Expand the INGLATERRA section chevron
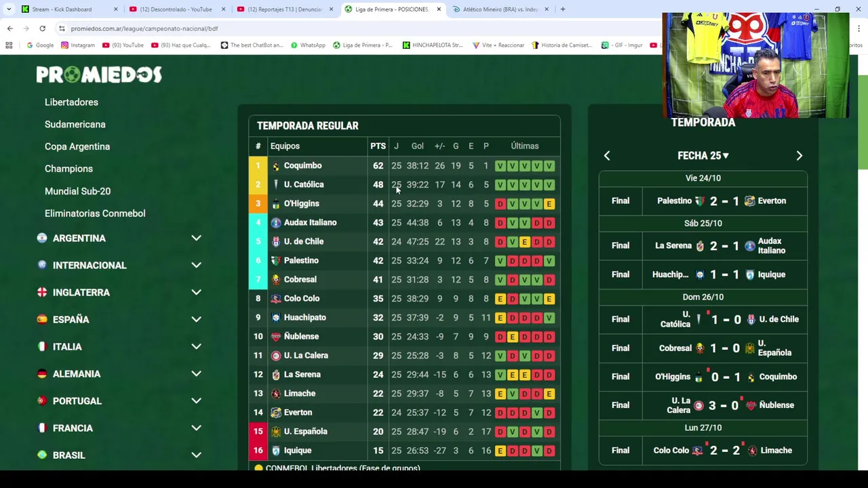 (196, 292)
